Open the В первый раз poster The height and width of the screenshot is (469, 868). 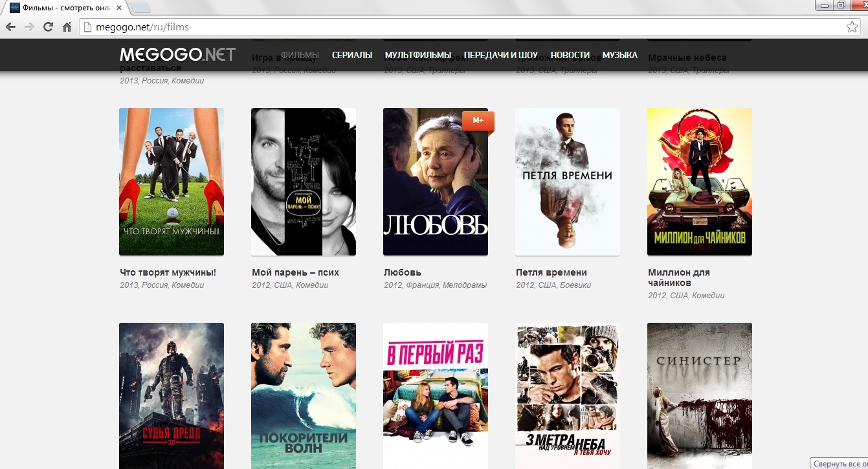tap(436, 396)
